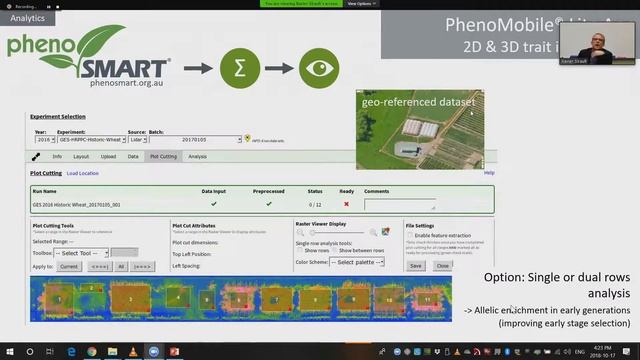The width and height of the screenshot is (640, 360).
Task: Open the Batch dropdown showing 20170105
Action: click(195, 140)
